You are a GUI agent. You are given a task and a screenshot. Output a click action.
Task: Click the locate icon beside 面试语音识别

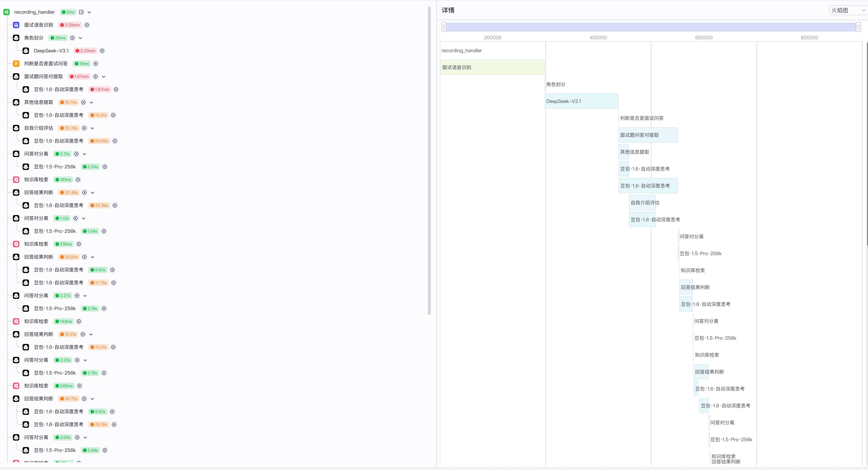(87, 25)
